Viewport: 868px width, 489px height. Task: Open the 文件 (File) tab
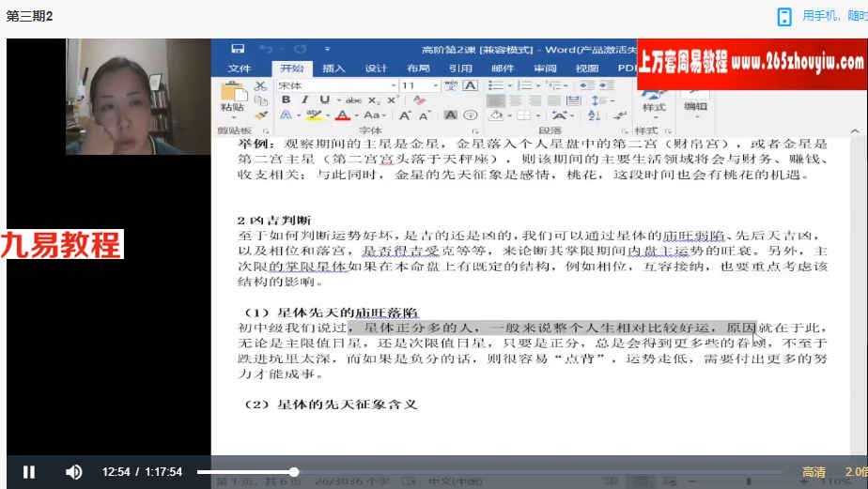pos(240,68)
